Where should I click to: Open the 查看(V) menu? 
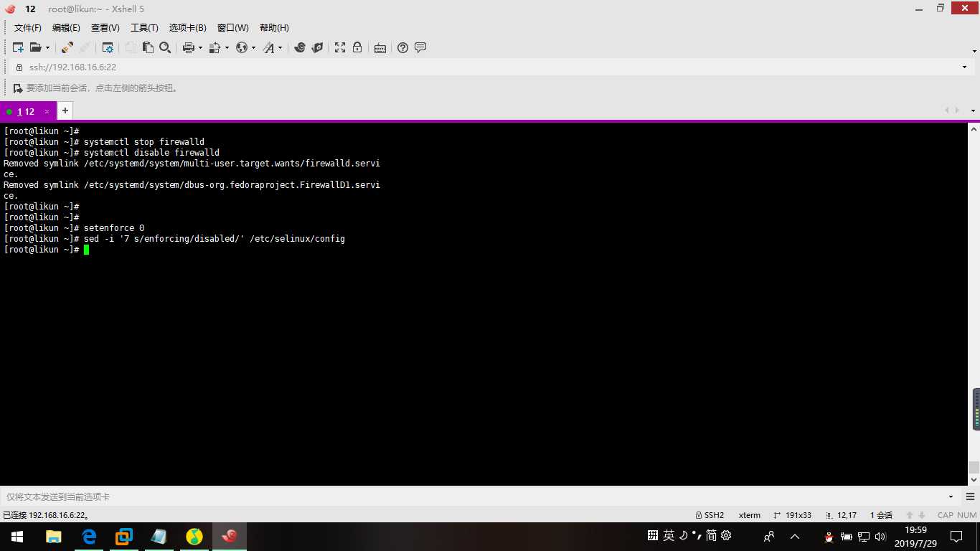coord(105,27)
